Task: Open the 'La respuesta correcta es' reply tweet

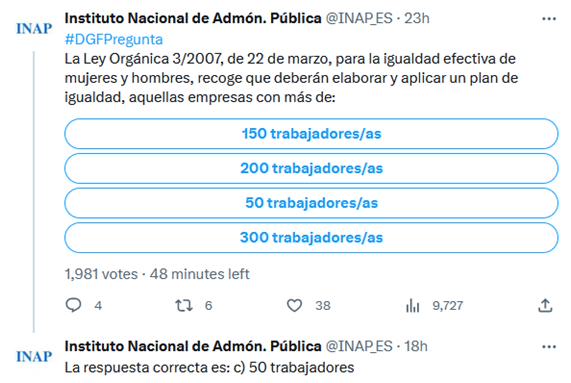Action: (x=209, y=367)
